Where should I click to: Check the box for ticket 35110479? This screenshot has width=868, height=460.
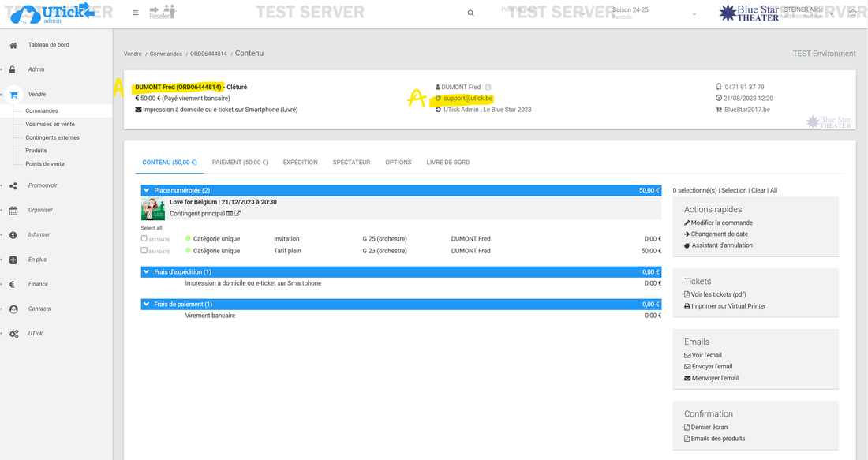pos(144,250)
